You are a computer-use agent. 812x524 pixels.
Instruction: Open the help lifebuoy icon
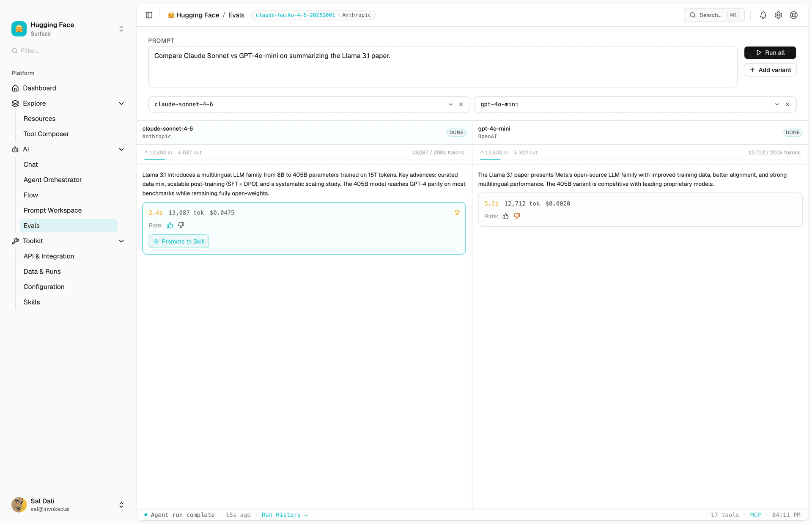794,15
